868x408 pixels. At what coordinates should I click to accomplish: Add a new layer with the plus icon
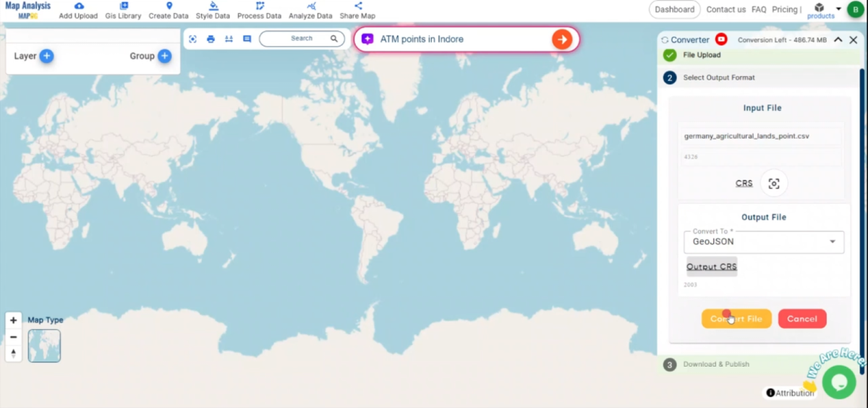[46, 56]
